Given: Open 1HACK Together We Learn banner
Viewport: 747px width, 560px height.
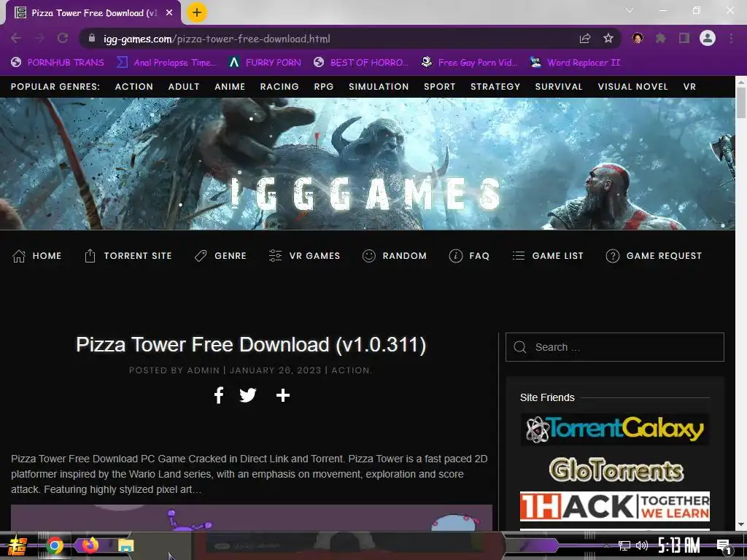Looking at the screenshot, I should pyautogui.click(x=614, y=506).
